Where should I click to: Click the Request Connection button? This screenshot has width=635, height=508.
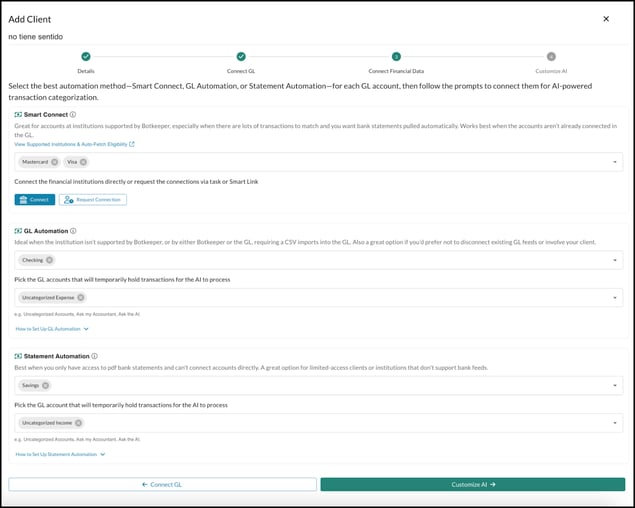point(93,200)
